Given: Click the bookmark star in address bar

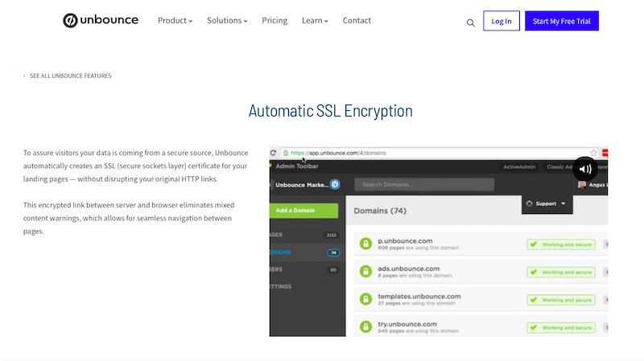Looking at the screenshot, I should (593, 153).
